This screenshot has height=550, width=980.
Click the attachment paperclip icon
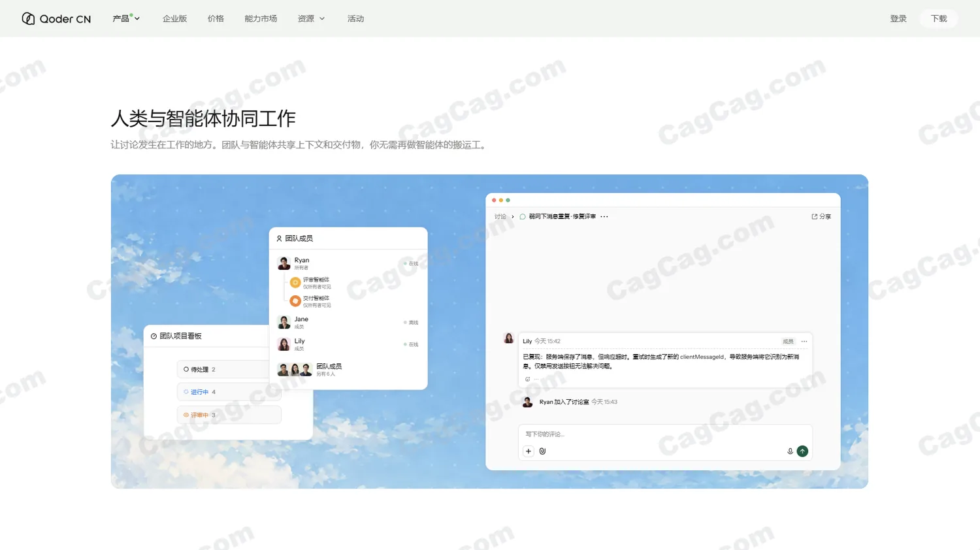[x=542, y=451]
